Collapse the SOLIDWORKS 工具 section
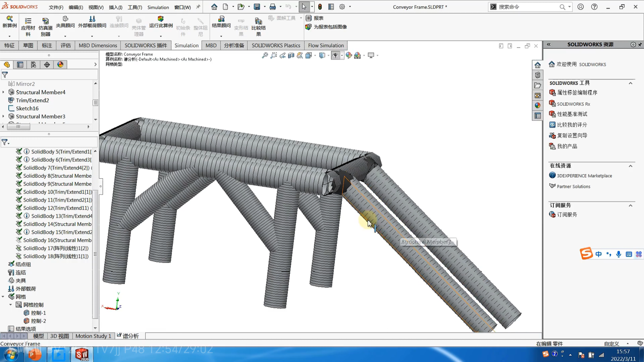644x362 pixels. [x=631, y=83]
